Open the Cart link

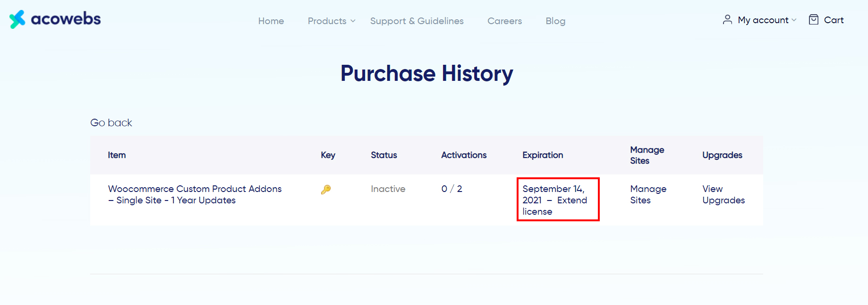(834, 20)
